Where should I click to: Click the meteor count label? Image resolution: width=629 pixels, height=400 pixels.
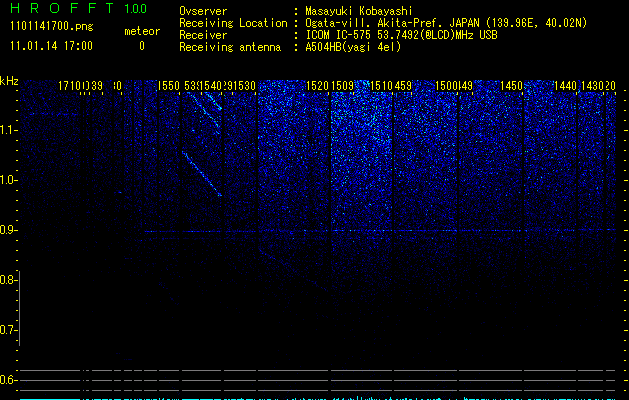point(142,31)
